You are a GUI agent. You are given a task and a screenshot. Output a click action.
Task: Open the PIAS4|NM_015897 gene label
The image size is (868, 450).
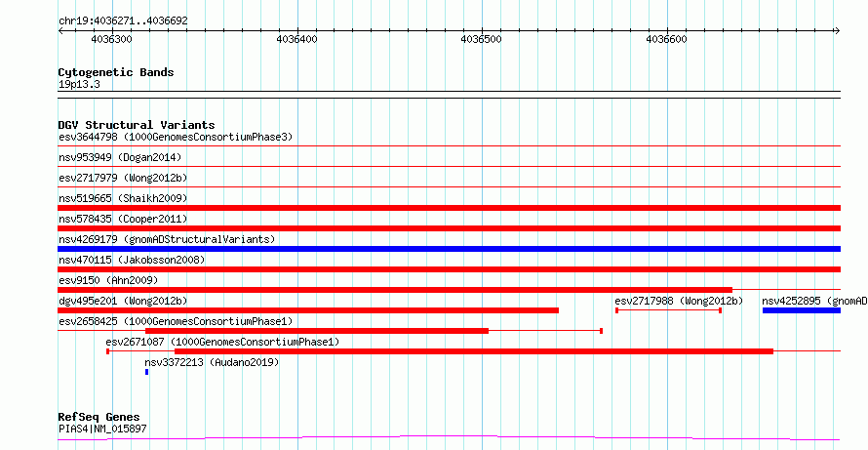102,429
